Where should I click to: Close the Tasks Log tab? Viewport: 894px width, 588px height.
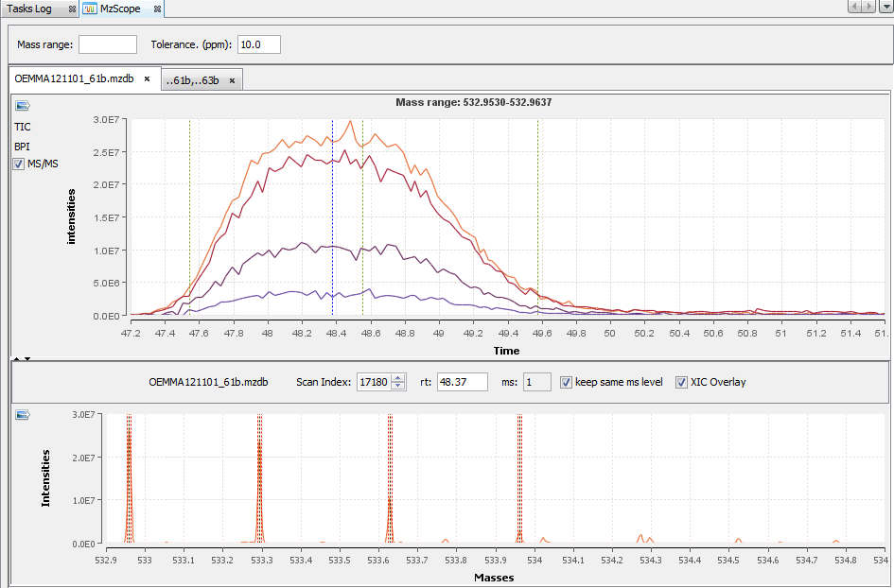pyautogui.click(x=72, y=9)
